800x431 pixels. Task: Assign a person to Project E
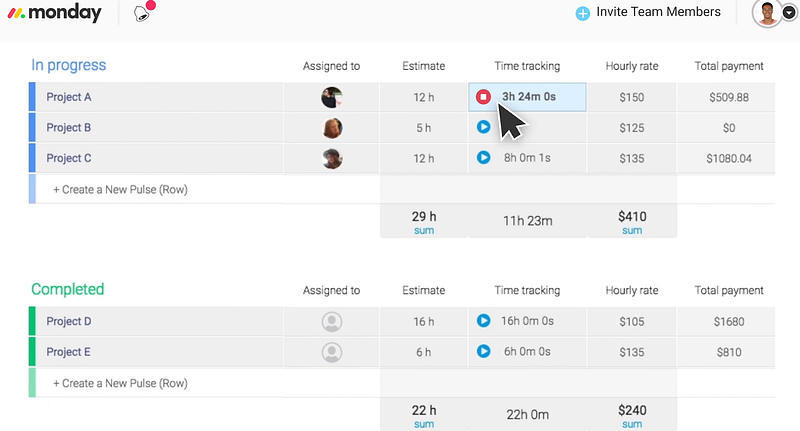click(332, 352)
